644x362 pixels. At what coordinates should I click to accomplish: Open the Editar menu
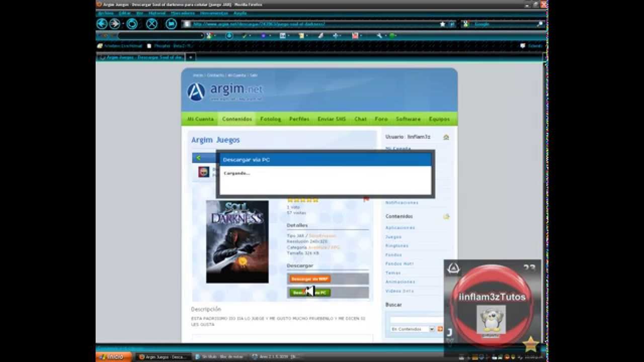(124, 13)
